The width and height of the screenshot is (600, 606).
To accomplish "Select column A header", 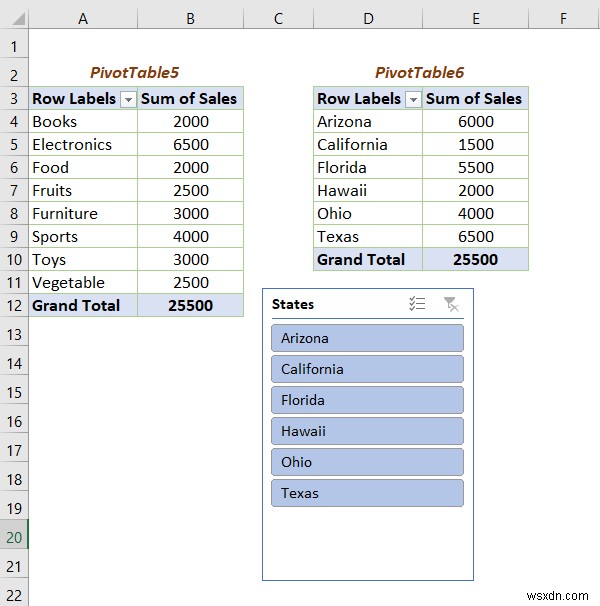I will click(83, 19).
